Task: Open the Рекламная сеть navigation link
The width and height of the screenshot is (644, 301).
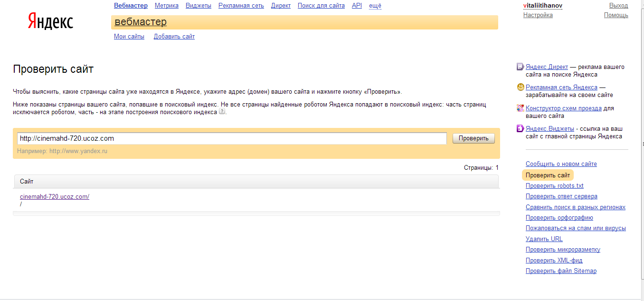Action: pos(241,6)
